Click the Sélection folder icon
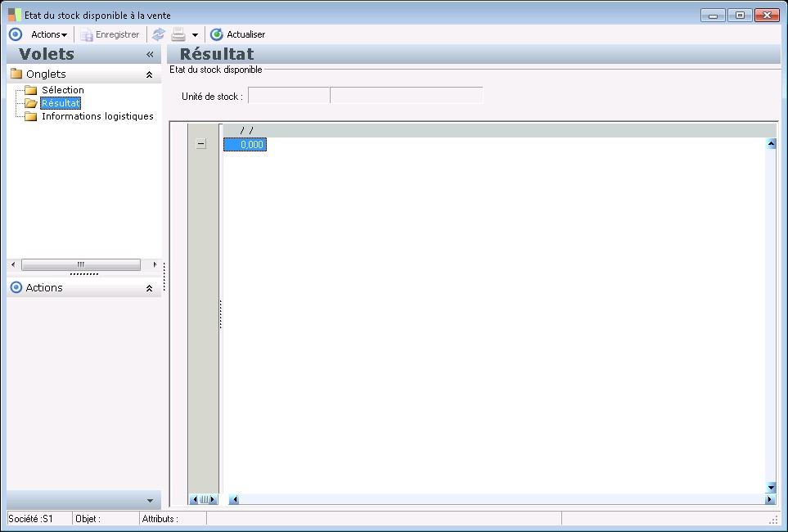This screenshot has height=532, width=788. click(x=31, y=90)
